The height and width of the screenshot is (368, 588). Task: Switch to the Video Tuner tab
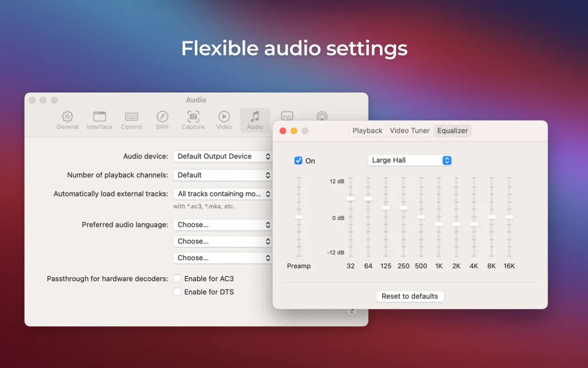click(410, 131)
